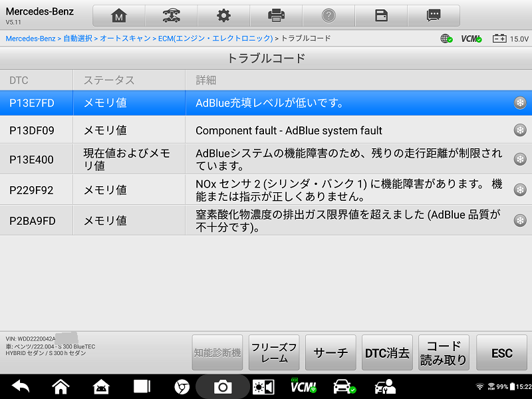
Task: Click the freeze-frame snowflake for P13E7FD
Action: coord(520,103)
